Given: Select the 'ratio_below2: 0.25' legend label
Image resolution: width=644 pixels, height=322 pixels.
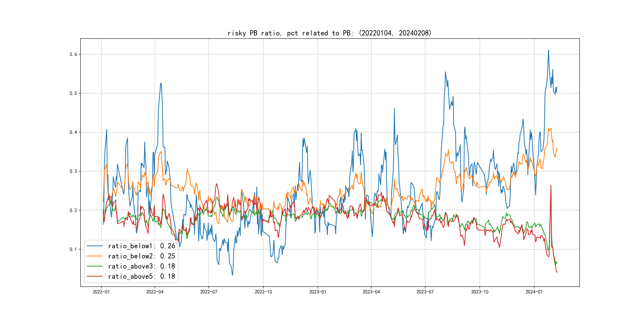Looking at the screenshot, I should tap(142, 256).
